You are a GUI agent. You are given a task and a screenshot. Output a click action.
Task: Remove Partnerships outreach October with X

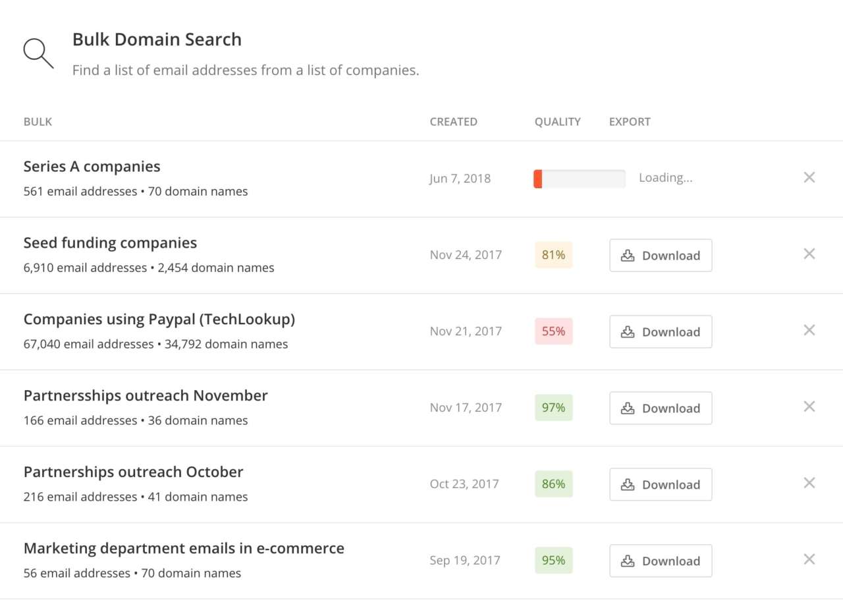(x=809, y=483)
